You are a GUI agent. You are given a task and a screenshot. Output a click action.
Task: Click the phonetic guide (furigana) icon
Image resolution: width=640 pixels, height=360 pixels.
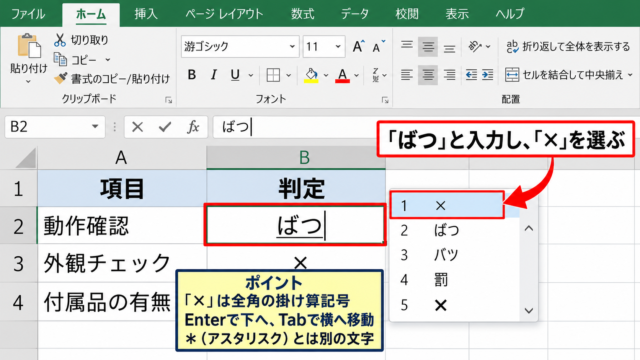click(x=376, y=75)
